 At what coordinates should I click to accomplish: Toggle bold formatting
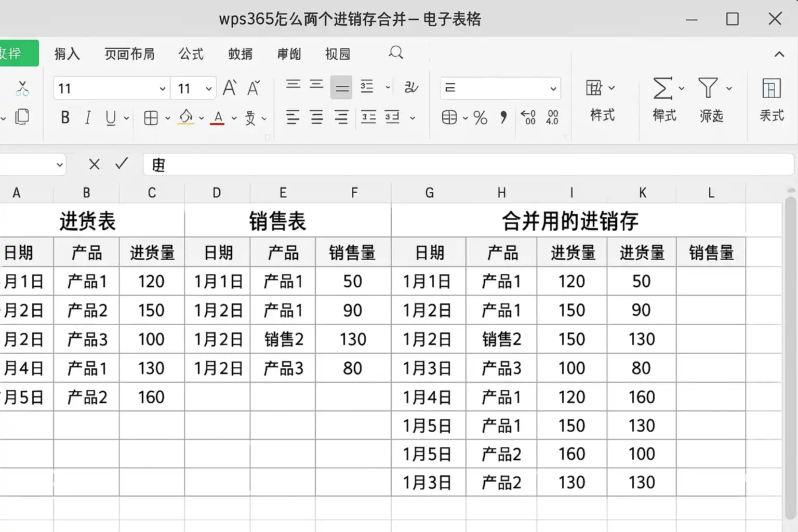(x=65, y=118)
